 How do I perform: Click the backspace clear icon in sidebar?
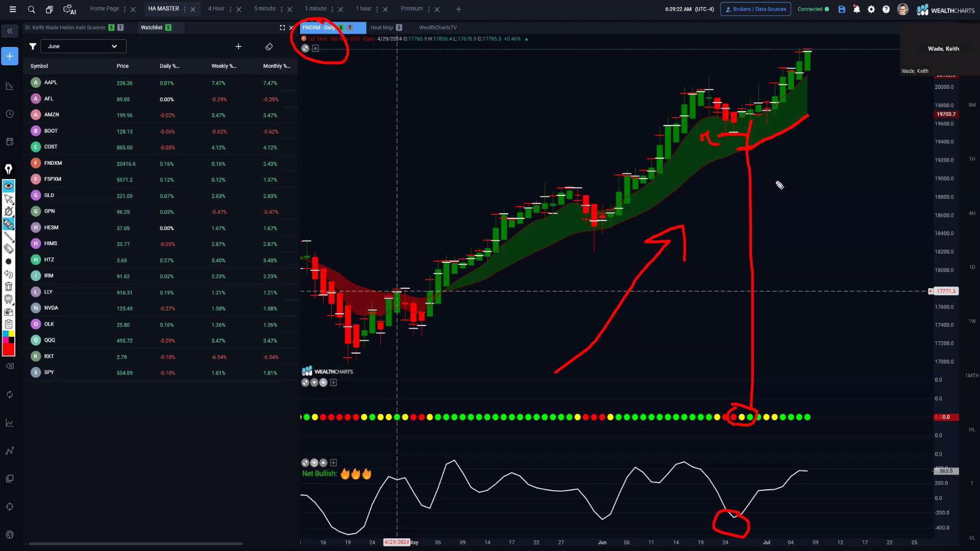click(10, 366)
